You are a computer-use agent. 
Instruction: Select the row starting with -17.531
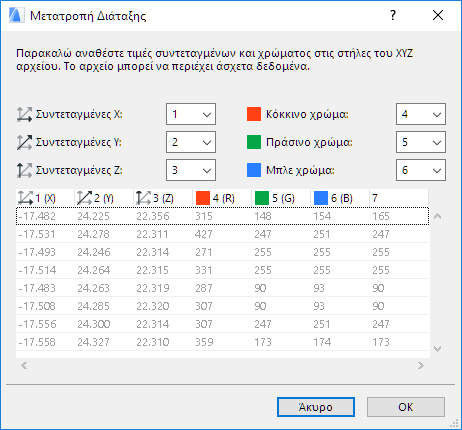[x=222, y=234]
